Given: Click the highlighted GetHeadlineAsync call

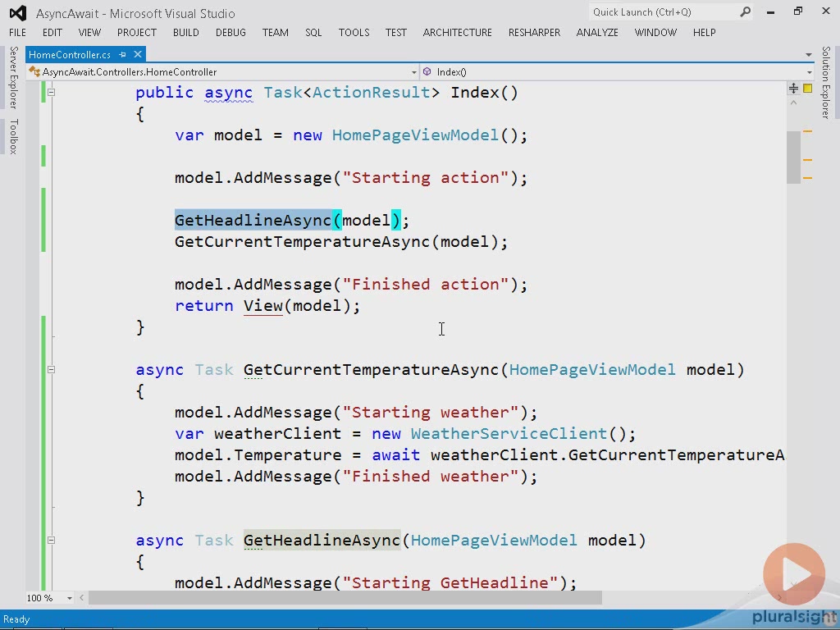Looking at the screenshot, I should point(253,220).
